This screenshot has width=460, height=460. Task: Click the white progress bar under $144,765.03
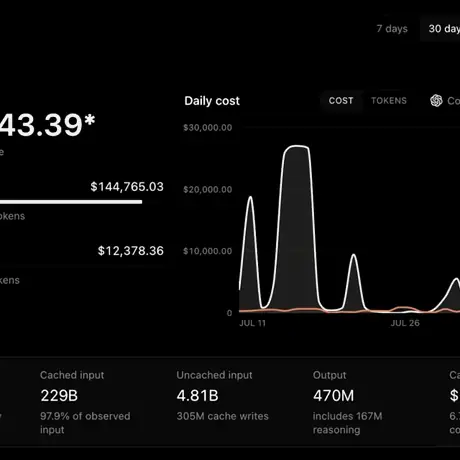(71, 202)
